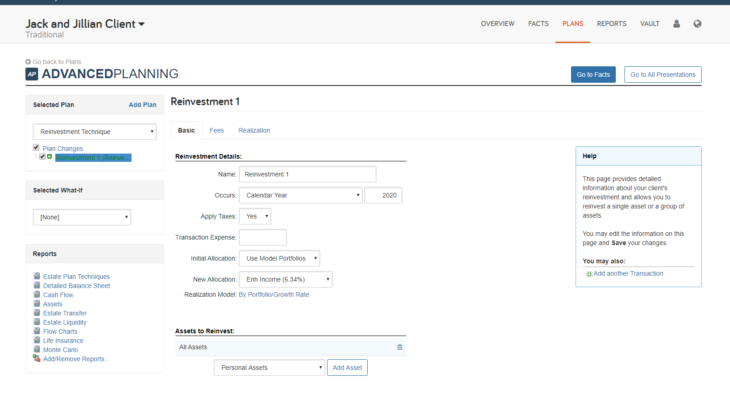Open the globe icon in the header
The image size is (730, 395).
(x=697, y=24)
